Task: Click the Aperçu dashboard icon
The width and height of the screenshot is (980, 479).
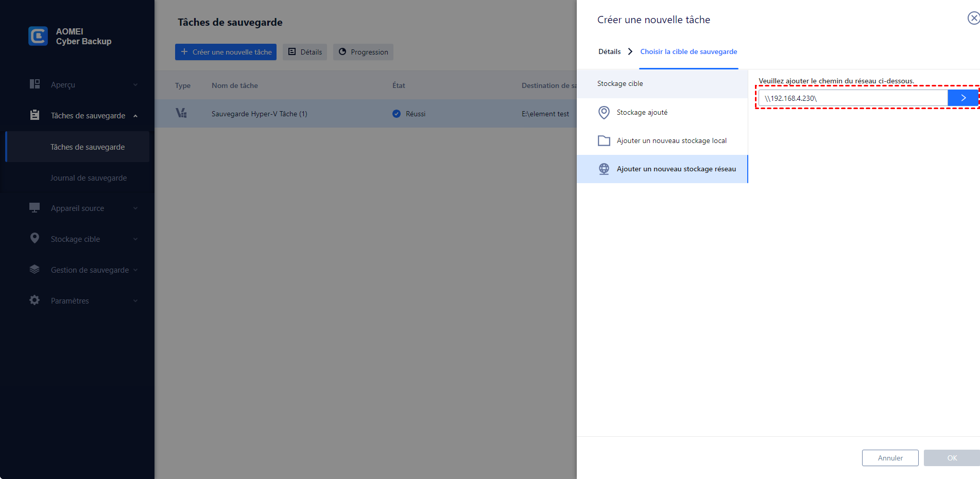Action: (35, 84)
